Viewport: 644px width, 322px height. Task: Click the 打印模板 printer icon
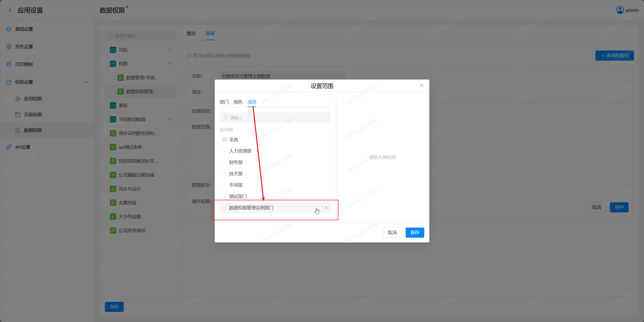point(9,64)
